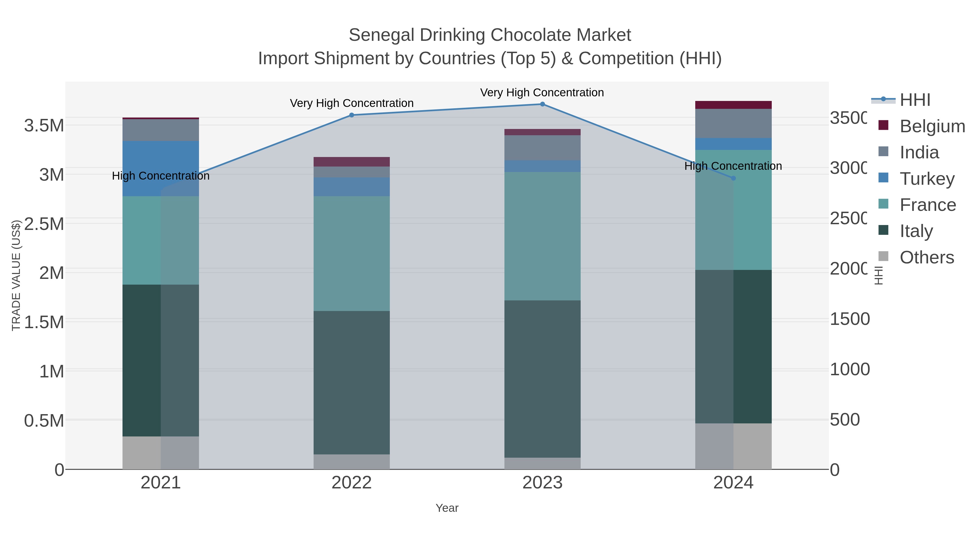Click the 2021 Turkey bar segment

click(161, 169)
